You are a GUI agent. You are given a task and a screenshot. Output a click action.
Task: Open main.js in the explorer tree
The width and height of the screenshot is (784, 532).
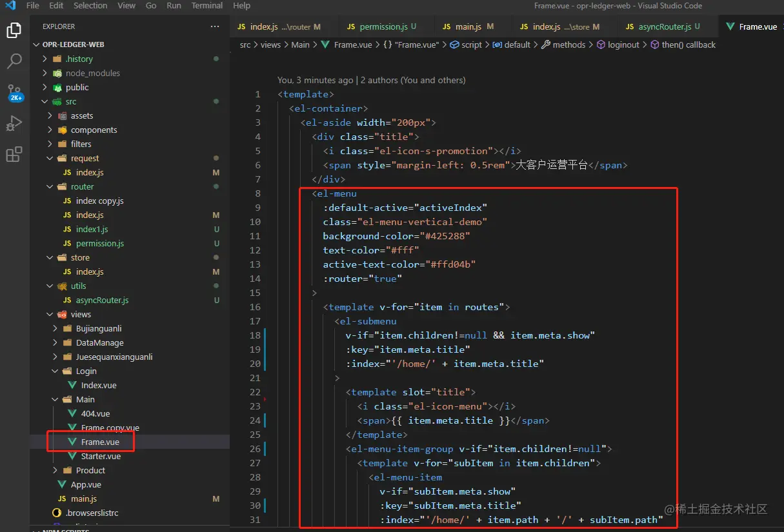84,498
